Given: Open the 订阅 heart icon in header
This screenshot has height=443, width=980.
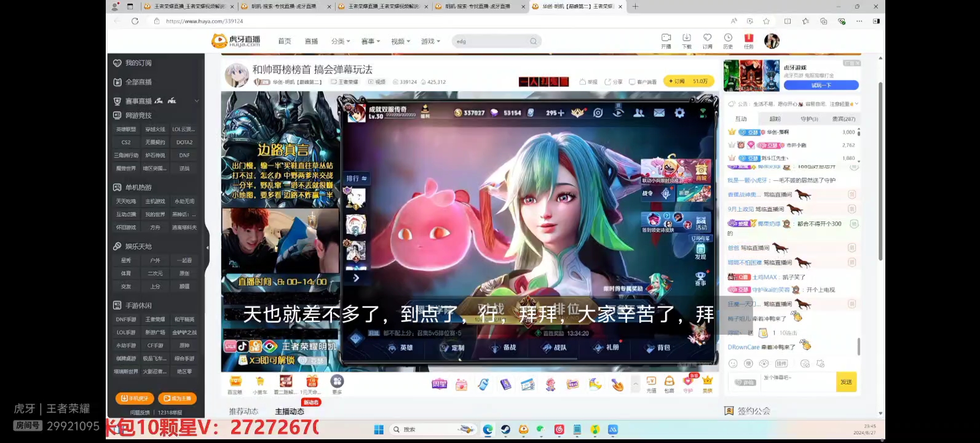Looking at the screenshot, I should (x=708, y=41).
